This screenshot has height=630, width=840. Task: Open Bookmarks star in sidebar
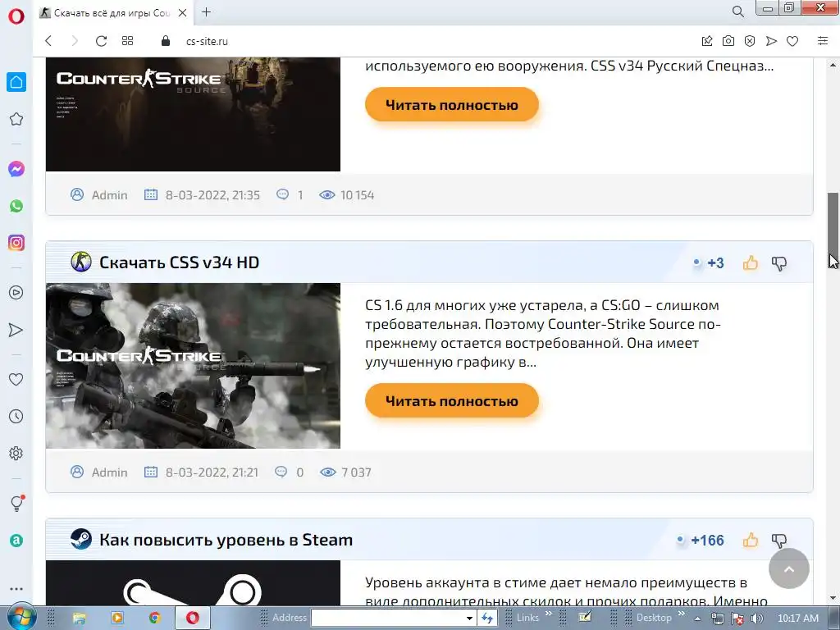(x=16, y=119)
